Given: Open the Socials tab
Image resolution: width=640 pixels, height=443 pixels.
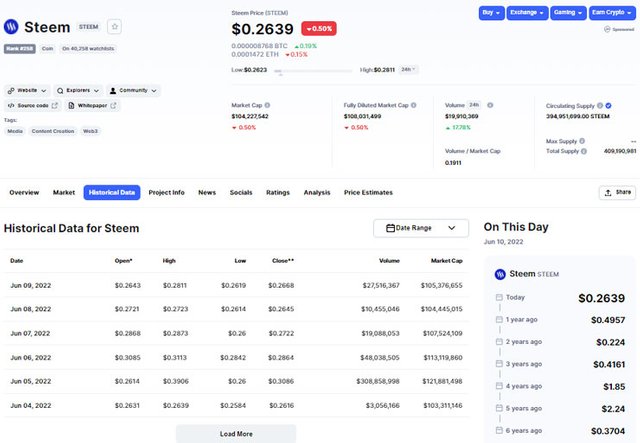Looking at the screenshot, I should pos(241,192).
